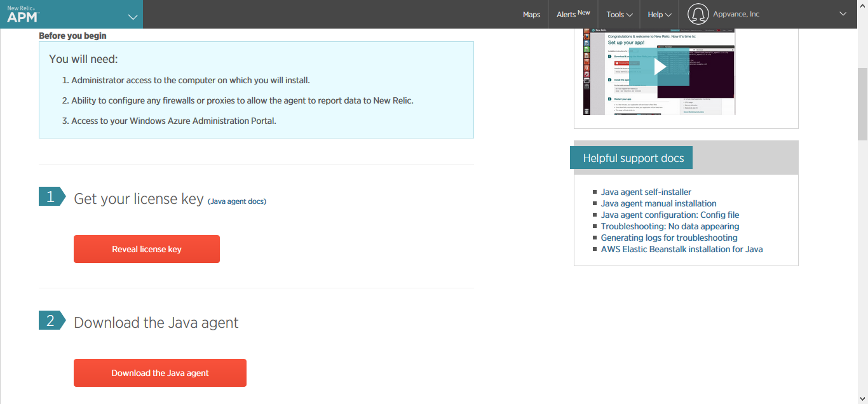This screenshot has width=868, height=404.
Task: Click the New Relic APM logo
Action: pyautogui.click(x=23, y=14)
